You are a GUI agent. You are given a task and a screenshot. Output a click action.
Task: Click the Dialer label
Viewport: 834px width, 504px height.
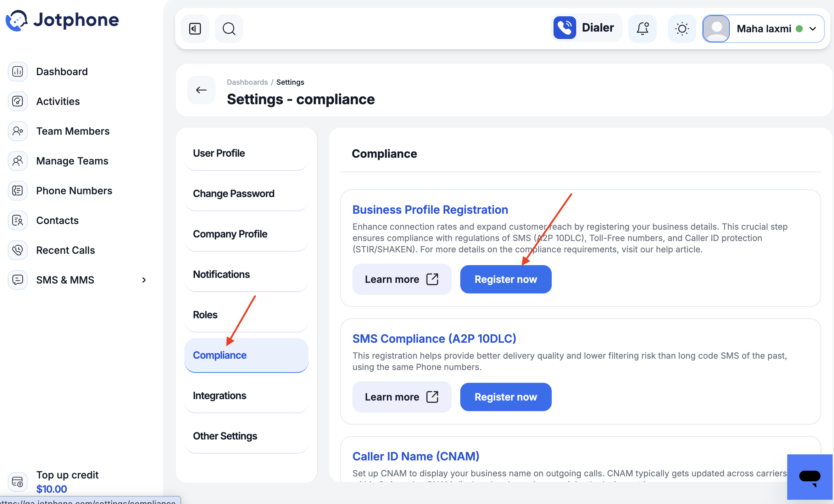[x=598, y=28]
